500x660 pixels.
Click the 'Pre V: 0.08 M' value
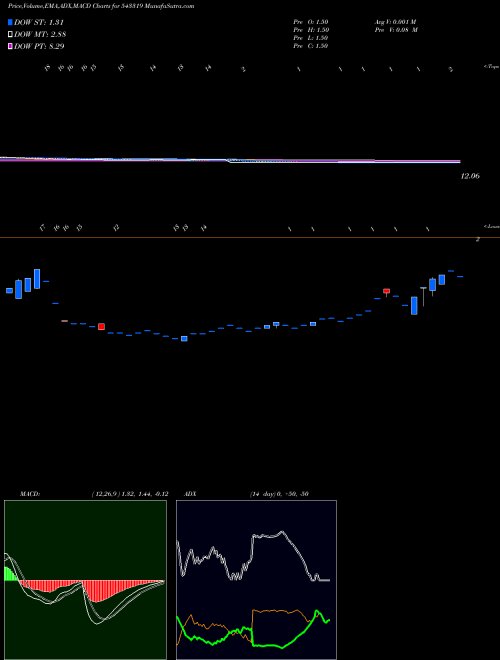pos(395,30)
